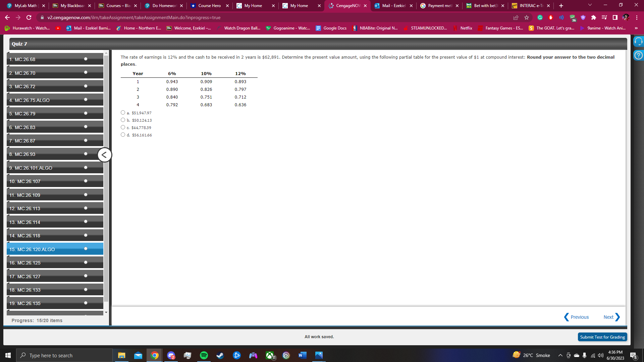644x362 pixels.
Task: Open the tab search dropdown arrow
Action: click(x=589, y=5)
